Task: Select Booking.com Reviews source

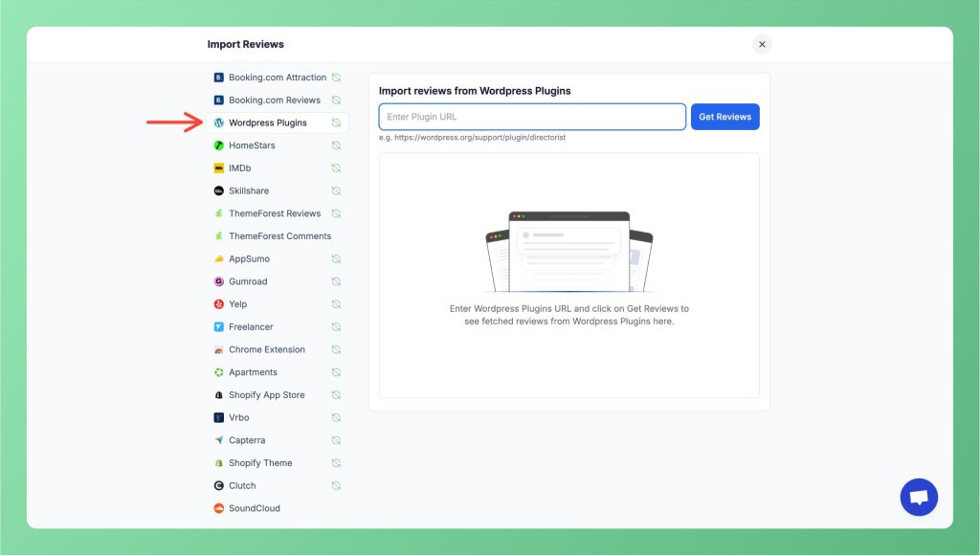Action: click(278, 100)
